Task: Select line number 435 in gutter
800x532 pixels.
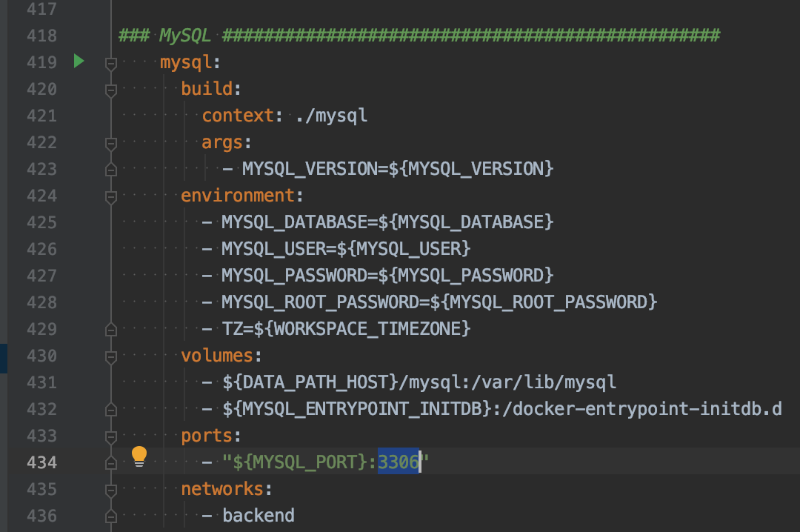Action: pos(41,488)
